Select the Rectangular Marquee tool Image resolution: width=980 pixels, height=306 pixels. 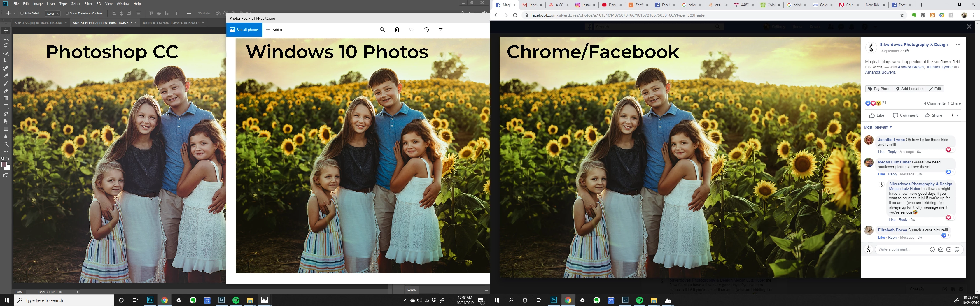pyautogui.click(x=6, y=38)
